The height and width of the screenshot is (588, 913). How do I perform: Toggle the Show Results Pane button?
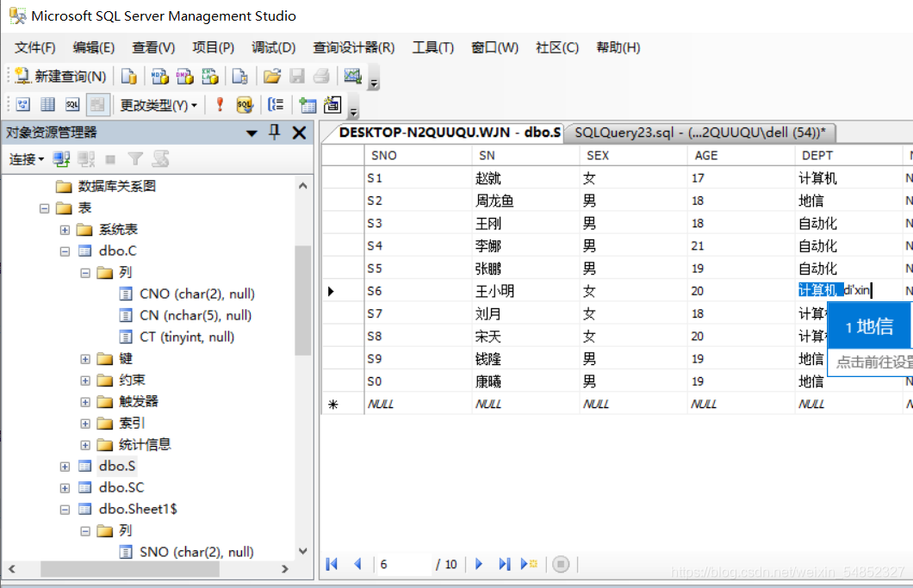[x=97, y=105]
